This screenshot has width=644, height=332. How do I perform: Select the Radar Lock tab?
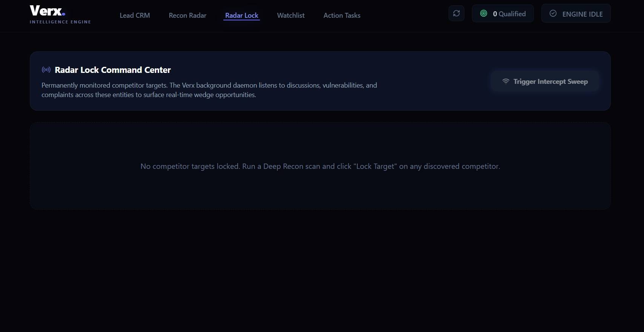click(x=241, y=15)
